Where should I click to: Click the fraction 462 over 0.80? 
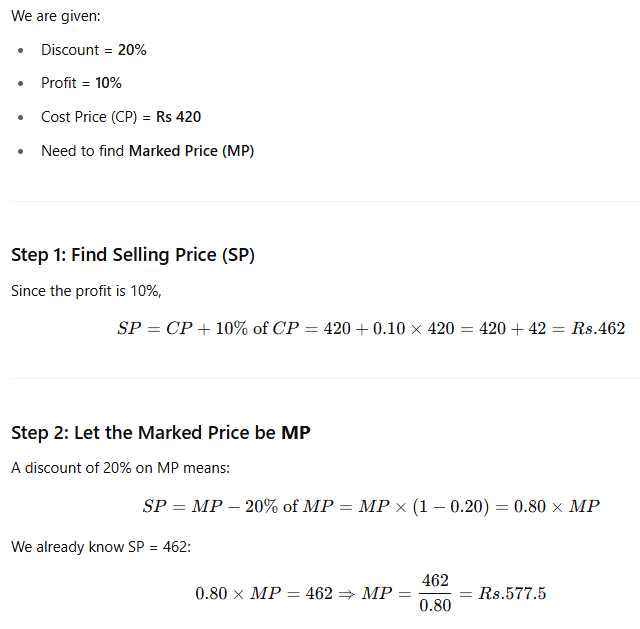click(x=435, y=593)
